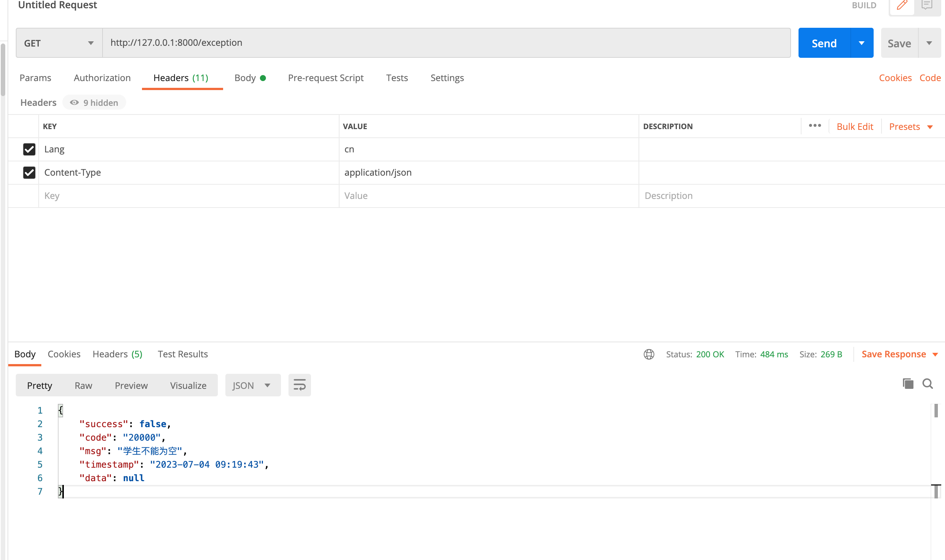Click the wrap lines icon in response toolbar
Viewport: 945px width, 560px height.
299,385
